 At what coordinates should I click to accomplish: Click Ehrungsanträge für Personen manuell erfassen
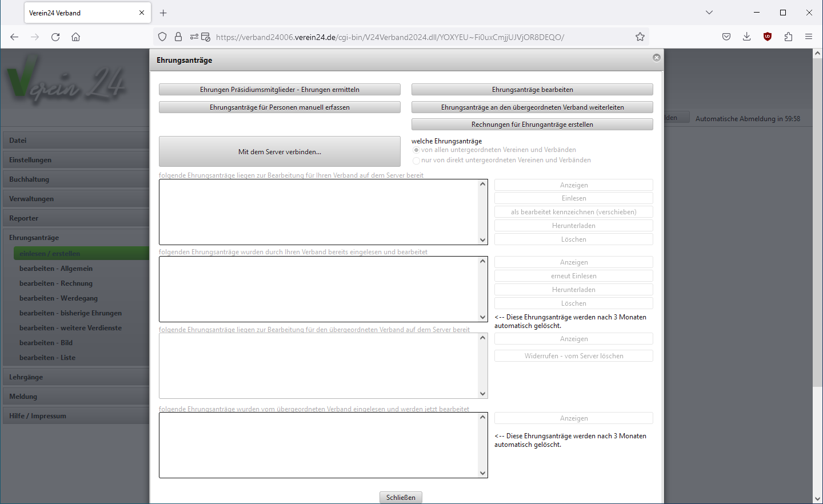[279, 107]
